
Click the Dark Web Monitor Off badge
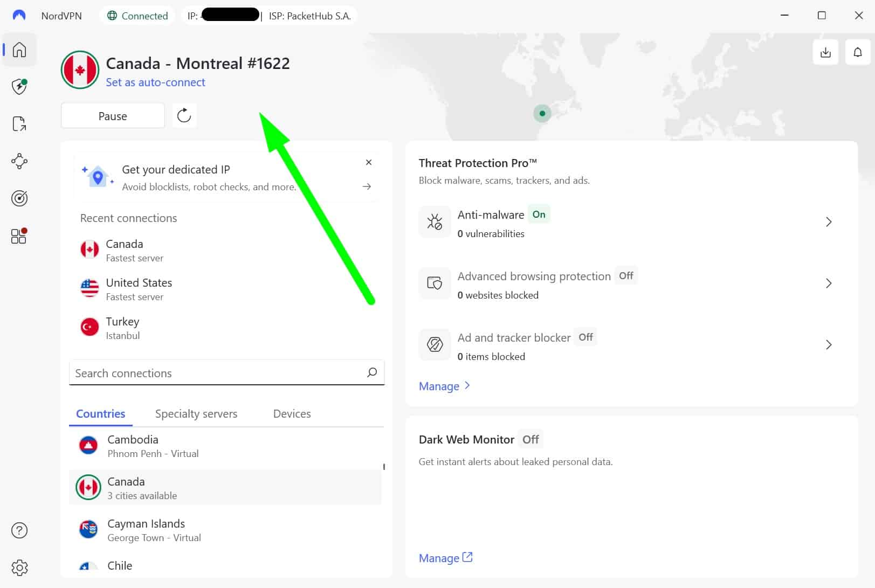coord(530,440)
